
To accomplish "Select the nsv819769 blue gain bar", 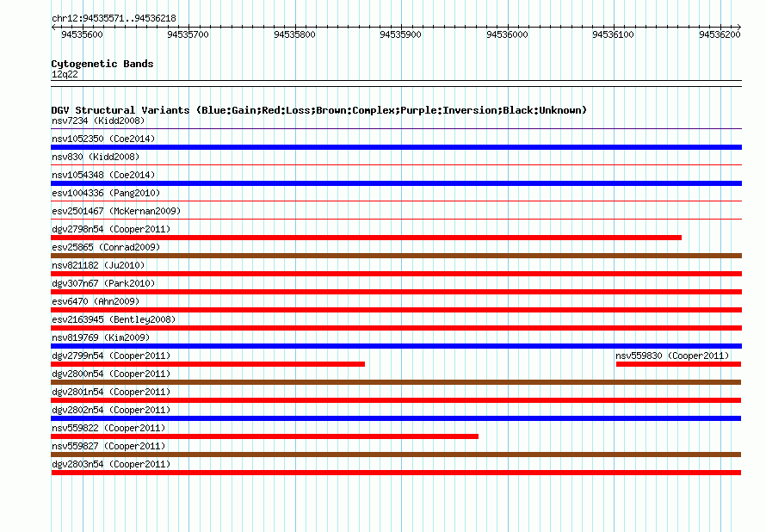I will (396, 346).
